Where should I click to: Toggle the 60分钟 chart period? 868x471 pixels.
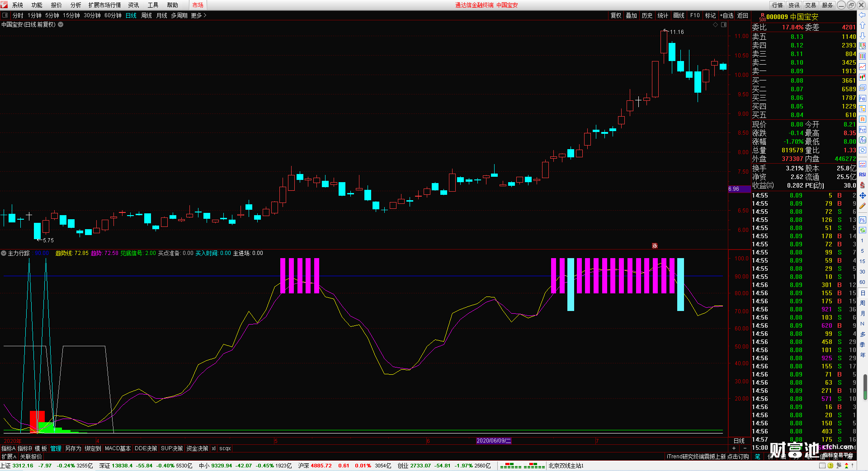pyautogui.click(x=113, y=15)
